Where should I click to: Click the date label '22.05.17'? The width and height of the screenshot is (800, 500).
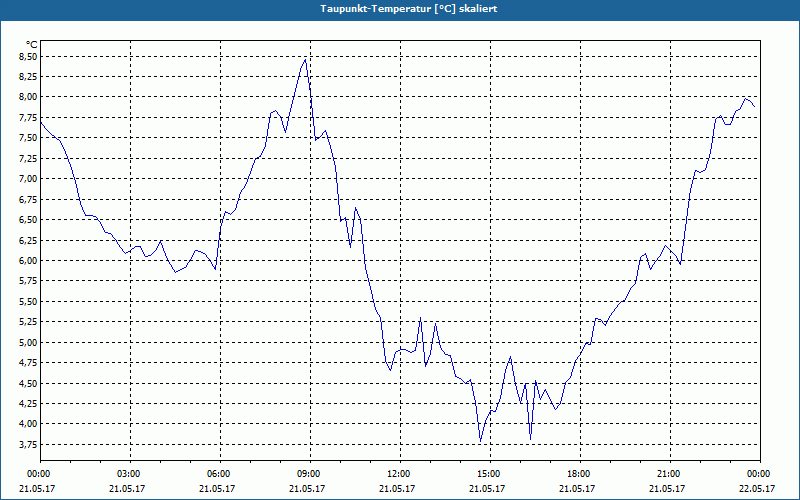coord(758,488)
